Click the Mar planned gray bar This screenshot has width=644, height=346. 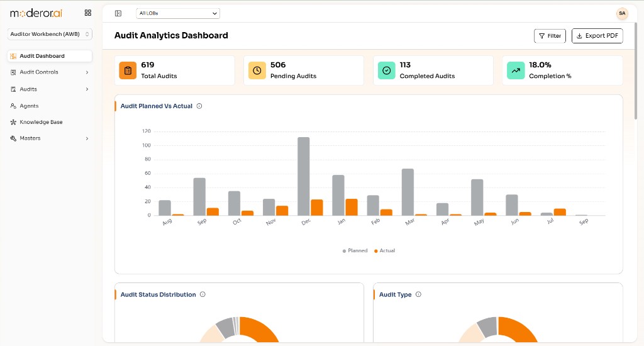408,192
